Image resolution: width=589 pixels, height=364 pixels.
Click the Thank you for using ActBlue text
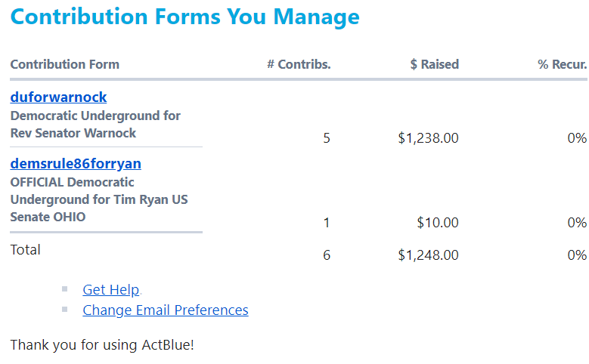pos(102,345)
